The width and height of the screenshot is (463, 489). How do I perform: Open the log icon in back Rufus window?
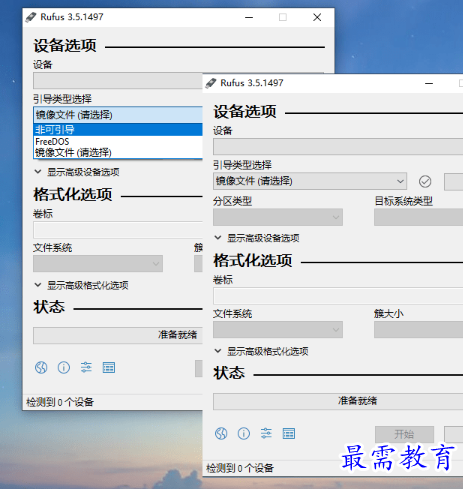[109, 367]
